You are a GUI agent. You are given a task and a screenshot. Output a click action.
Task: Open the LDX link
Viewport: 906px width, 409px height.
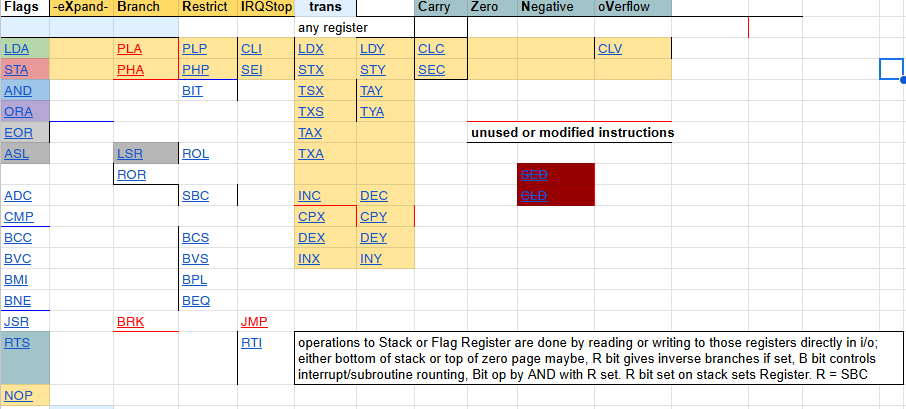(311, 48)
